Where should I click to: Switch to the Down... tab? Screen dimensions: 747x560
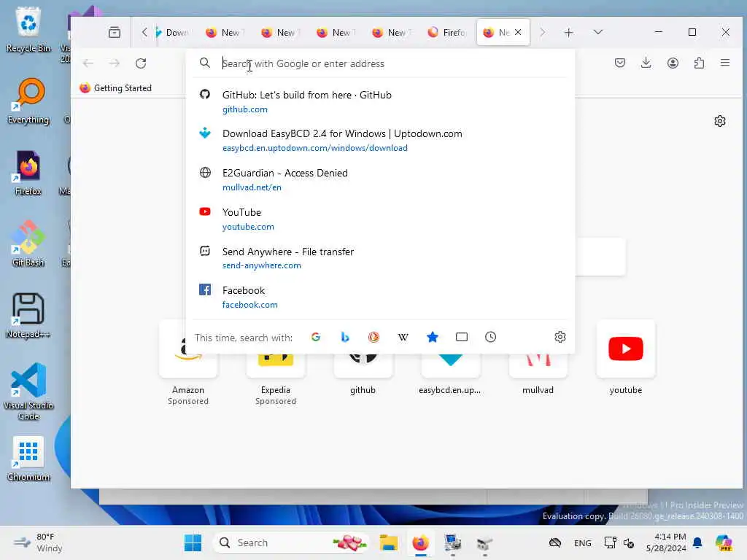[172, 32]
